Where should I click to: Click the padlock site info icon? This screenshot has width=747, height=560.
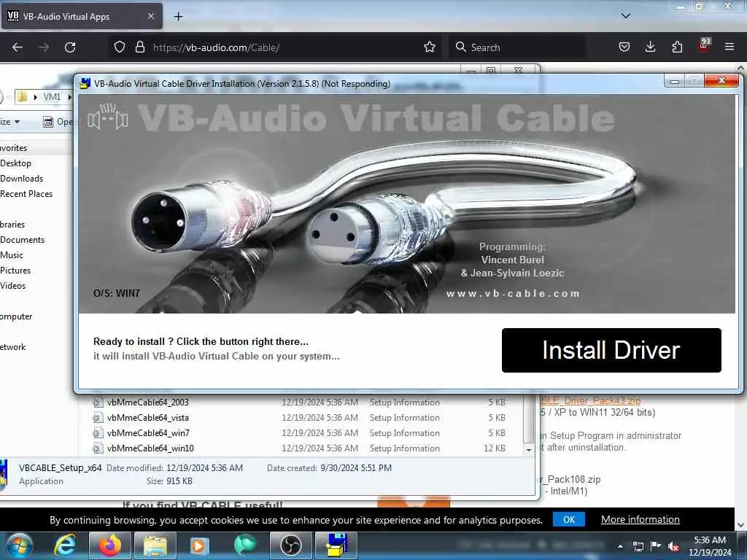[139, 47]
